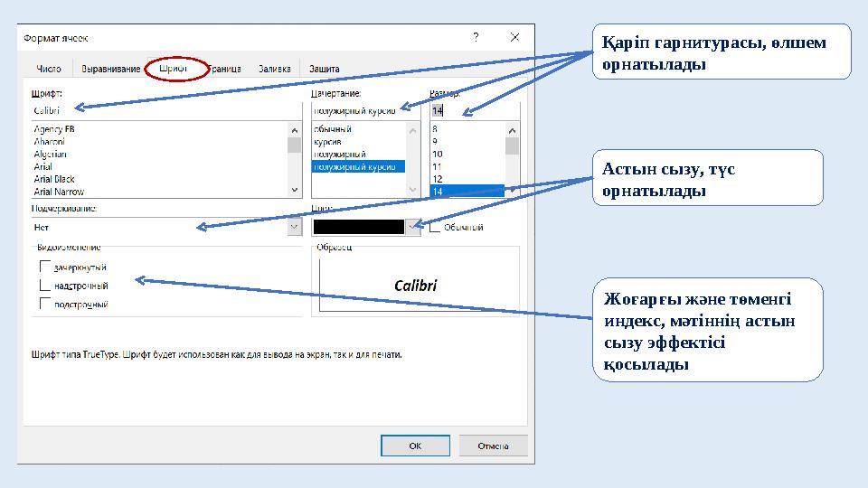Enable the подстрочный checkbox
This screenshot has height=488, width=868.
click(x=45, y=304)
